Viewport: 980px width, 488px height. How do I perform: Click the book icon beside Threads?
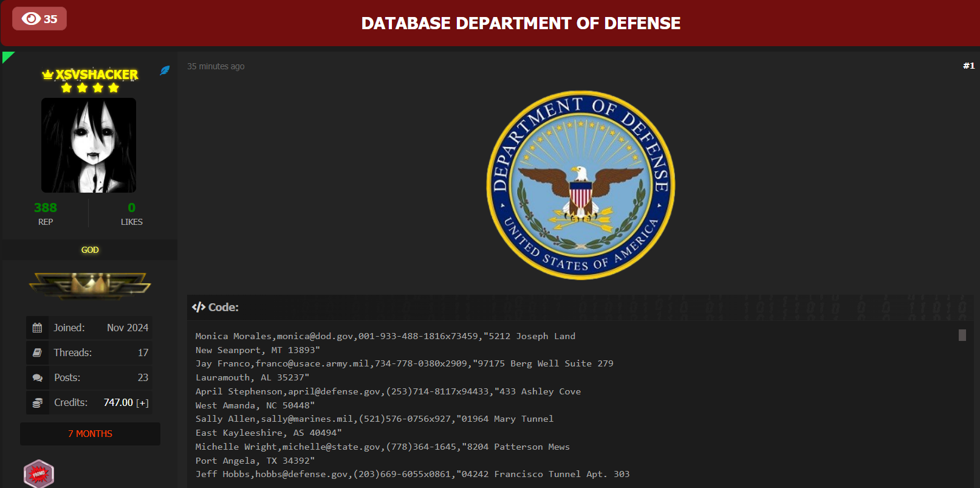[38, 353]
